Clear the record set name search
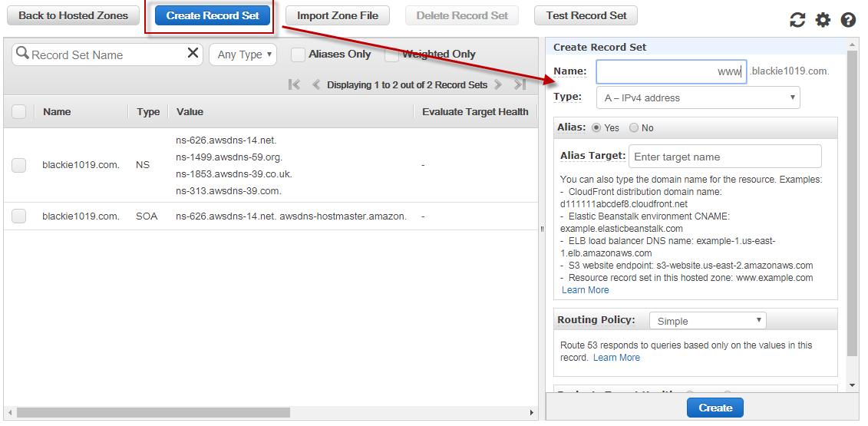The image size is (868, 426). (x=193, y=54)
